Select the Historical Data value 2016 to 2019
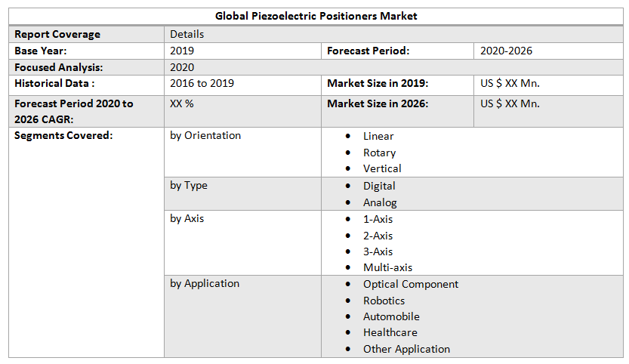 pyautogui.click(x=202, y=83)
